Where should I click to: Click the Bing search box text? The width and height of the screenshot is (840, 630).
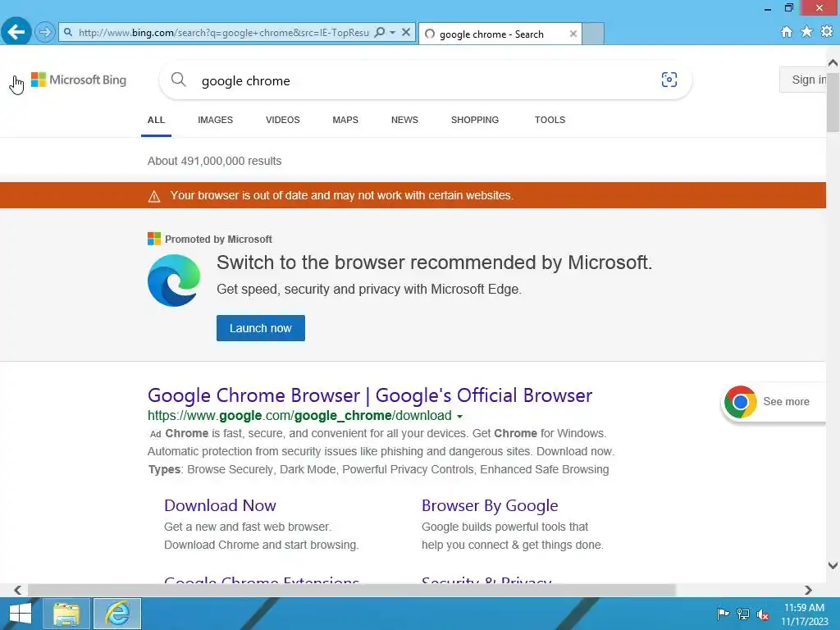(246, 81)
